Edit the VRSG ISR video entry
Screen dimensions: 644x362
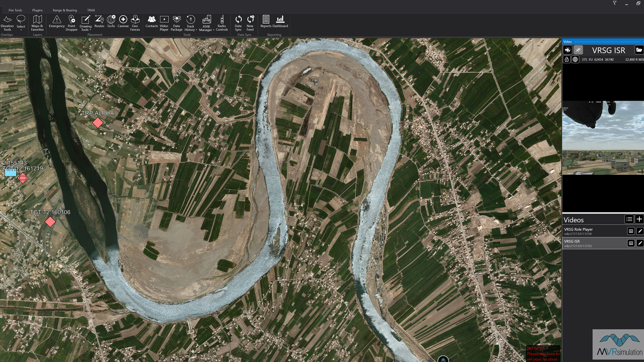640,243
